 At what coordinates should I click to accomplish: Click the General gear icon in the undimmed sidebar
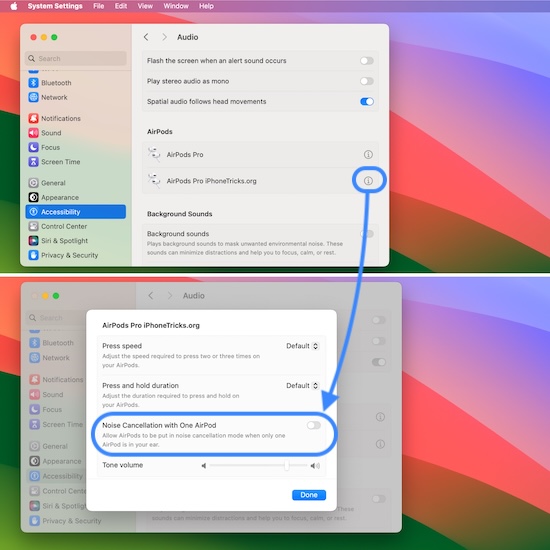tap(33, 183)
